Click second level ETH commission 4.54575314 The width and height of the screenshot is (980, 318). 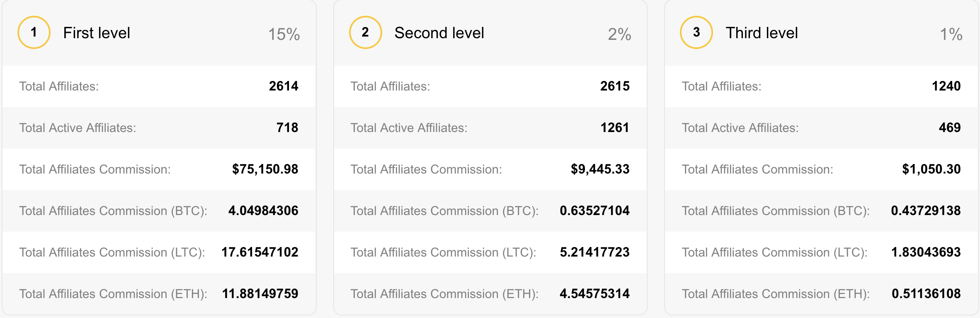[x=594, y=294]
